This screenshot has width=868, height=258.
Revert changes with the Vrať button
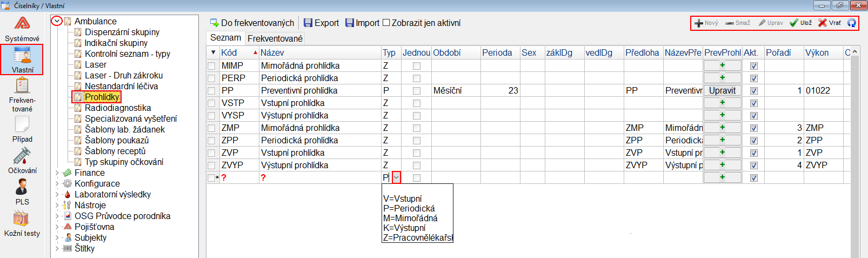click(x=830, y=23)
